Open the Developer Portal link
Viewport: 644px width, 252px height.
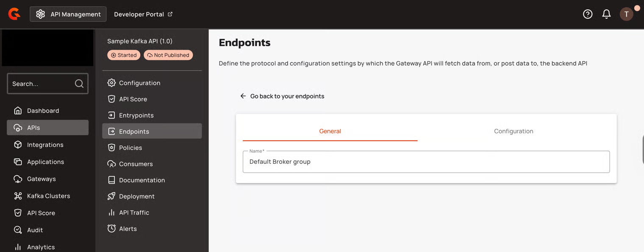click(143, 14)
